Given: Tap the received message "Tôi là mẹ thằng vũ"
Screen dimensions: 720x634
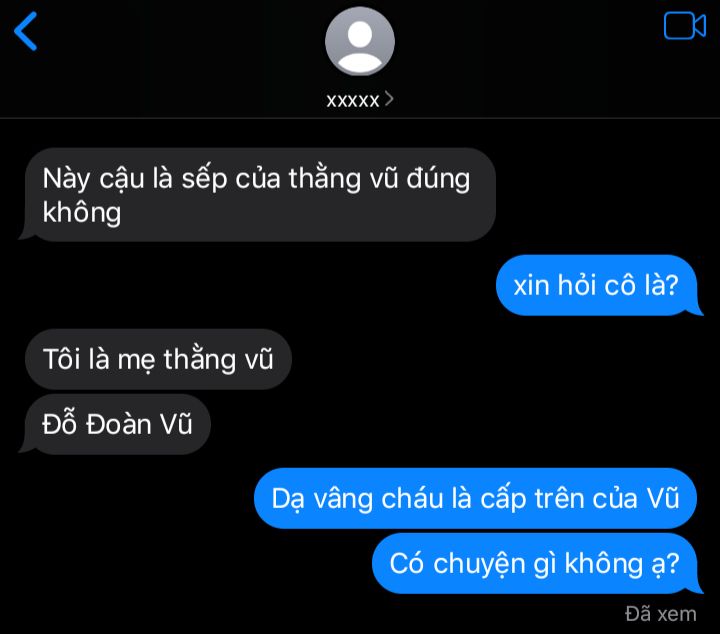Looking at the screenshot, I should click(158, 359).
